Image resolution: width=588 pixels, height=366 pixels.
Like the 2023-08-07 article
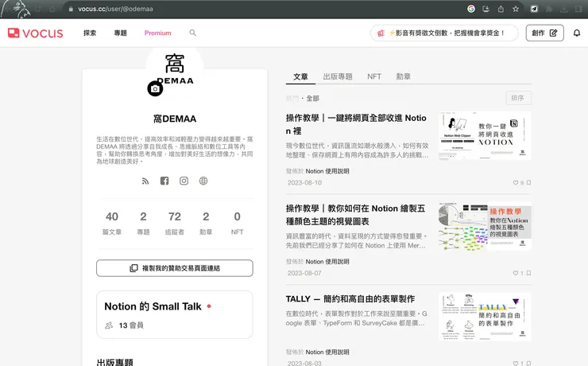click(x=516, y=273)
